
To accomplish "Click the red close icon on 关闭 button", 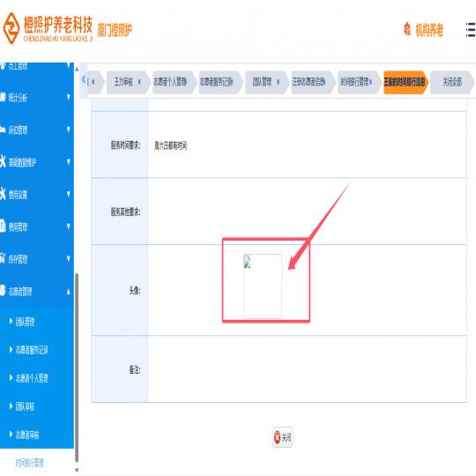I will tap(277, 437).
